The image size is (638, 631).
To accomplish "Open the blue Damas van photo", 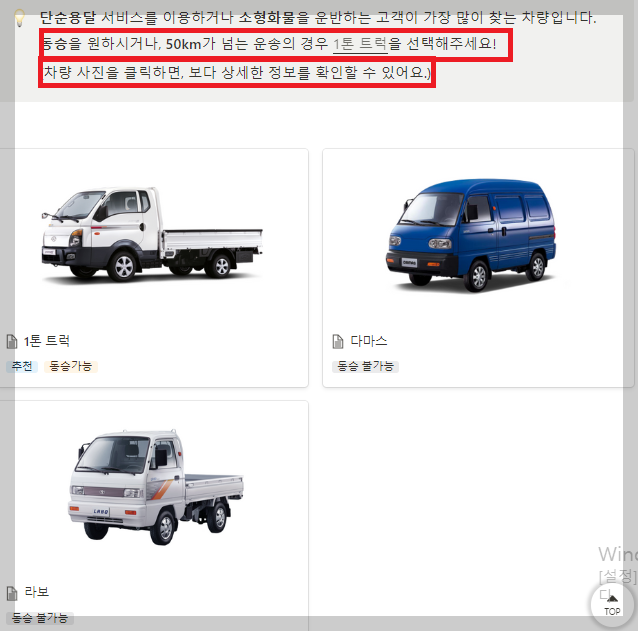I will tap(471, 235).
